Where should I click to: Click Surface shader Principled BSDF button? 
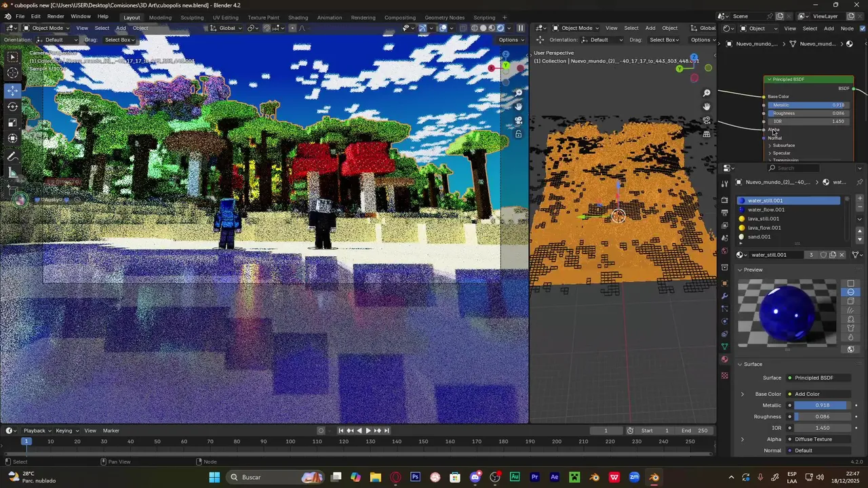tap(818, 378)
